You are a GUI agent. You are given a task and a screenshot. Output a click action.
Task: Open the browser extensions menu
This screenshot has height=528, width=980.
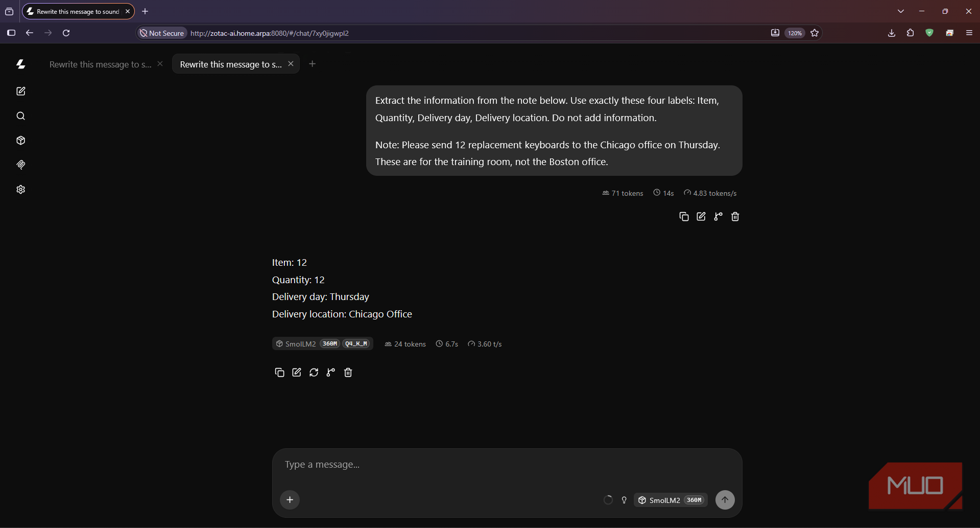pos(910,33)
